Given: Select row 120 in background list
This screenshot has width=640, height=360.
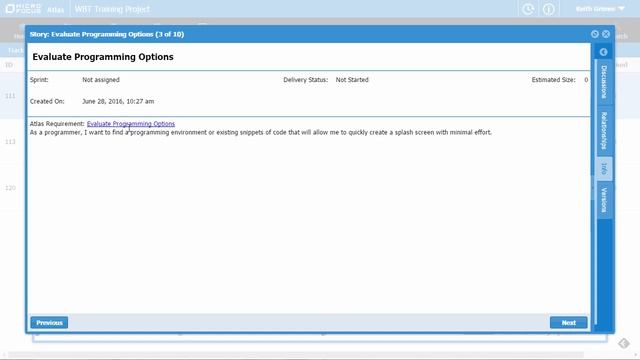Looking at the screenshot, I should 10,188.
